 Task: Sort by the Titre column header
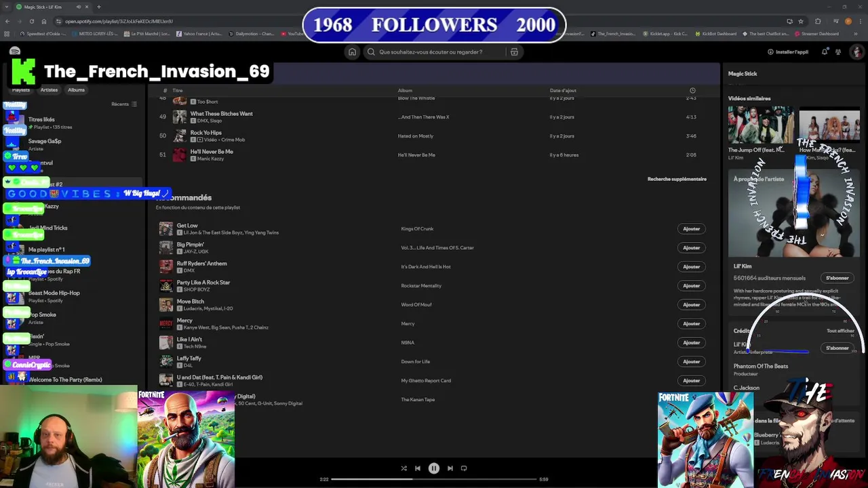pos(177,90)
